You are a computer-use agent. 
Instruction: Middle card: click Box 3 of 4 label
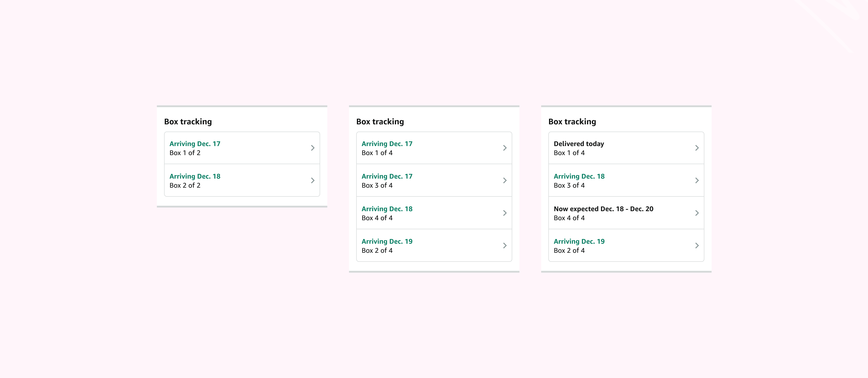point(377,185)
